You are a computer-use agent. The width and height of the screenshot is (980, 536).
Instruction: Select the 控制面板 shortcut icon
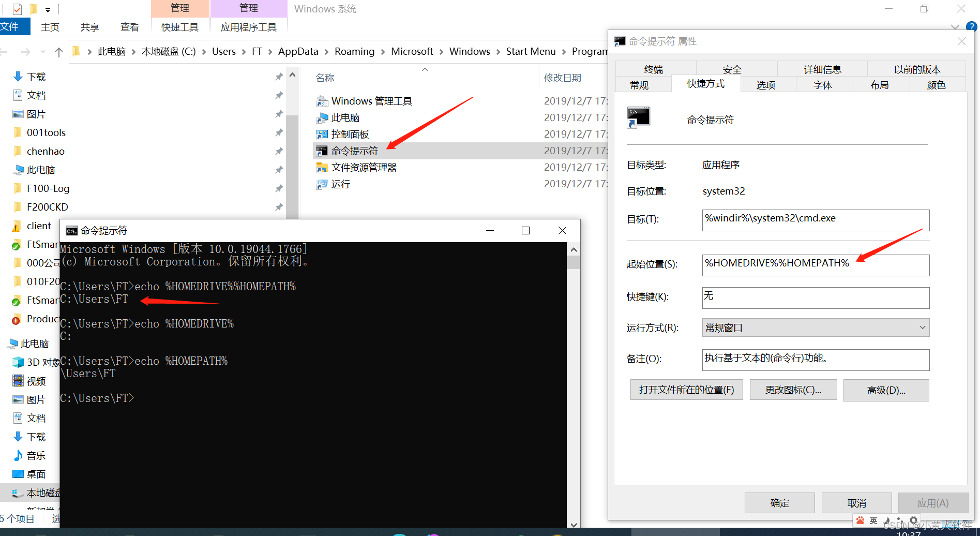click(x=322, y=134)
